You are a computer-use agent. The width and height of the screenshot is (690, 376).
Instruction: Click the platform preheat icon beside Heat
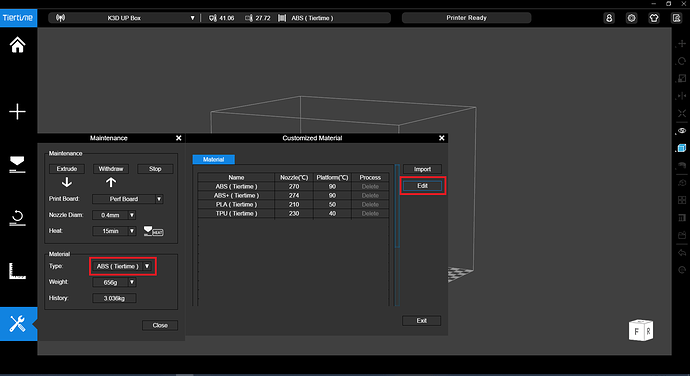[x=153, y=231]
